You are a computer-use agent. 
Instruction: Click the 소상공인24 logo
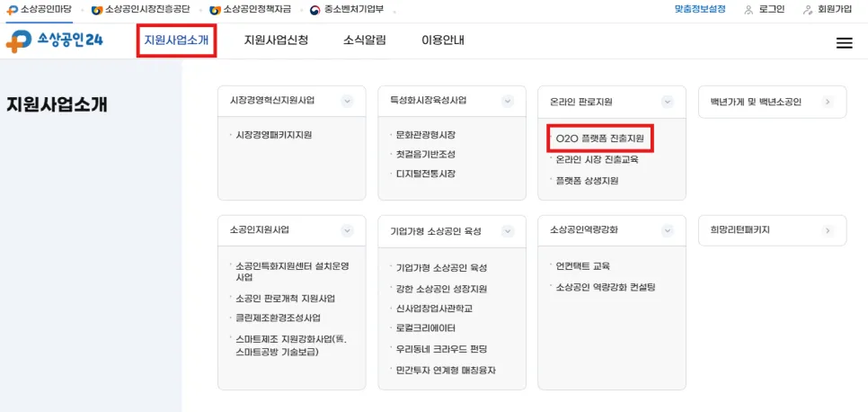[x=54, y=41]
